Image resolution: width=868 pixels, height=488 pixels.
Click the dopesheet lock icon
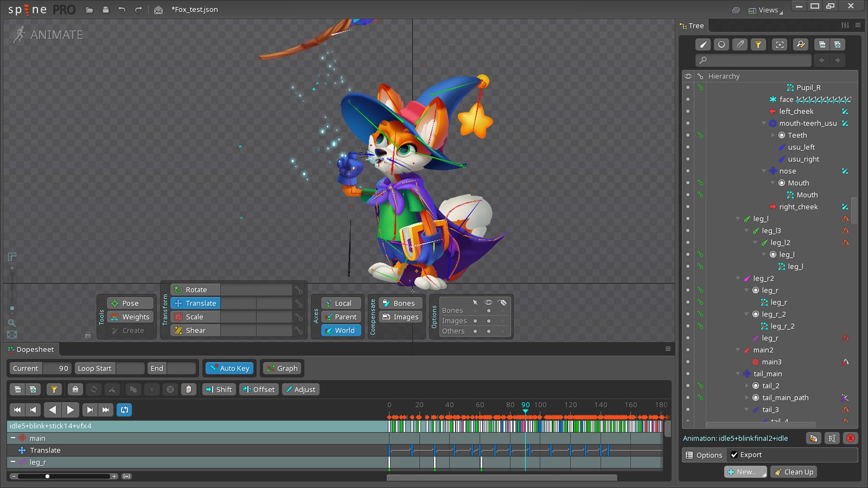pos(75,389)
